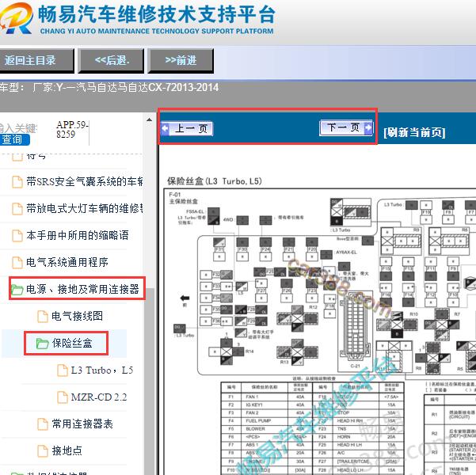The image size is (476, 475).
Task: Click the 刷新当前页 link
Action: (414, 133)
